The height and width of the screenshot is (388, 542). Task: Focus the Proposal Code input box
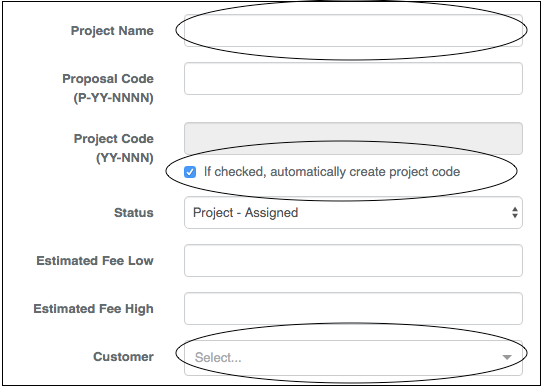point(353,78)
